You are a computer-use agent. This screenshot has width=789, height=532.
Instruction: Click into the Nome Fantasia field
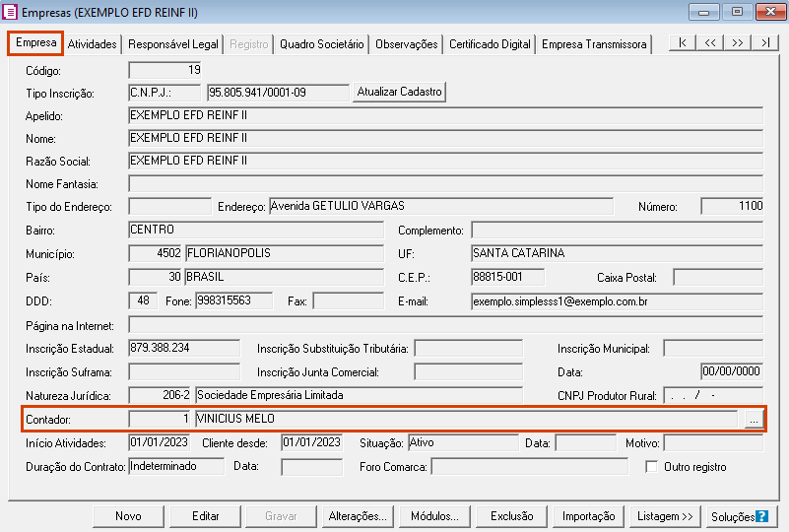pos(445,184)
